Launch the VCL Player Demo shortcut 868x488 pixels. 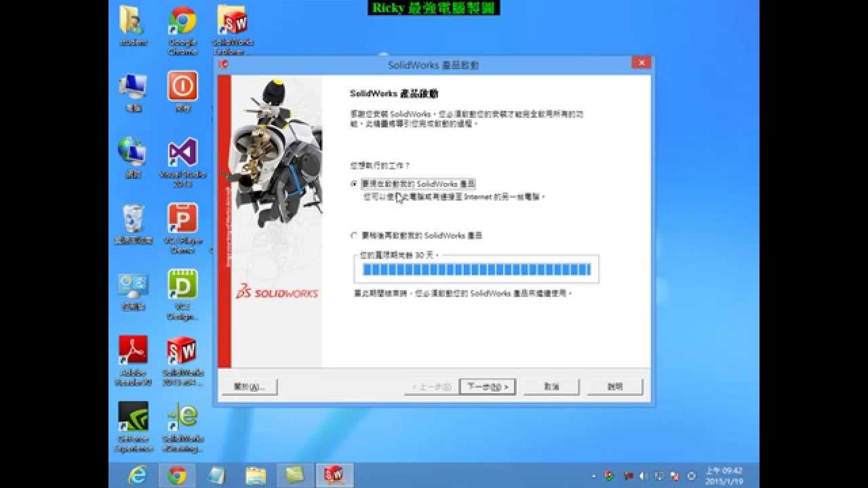click(x=182, y=228)
